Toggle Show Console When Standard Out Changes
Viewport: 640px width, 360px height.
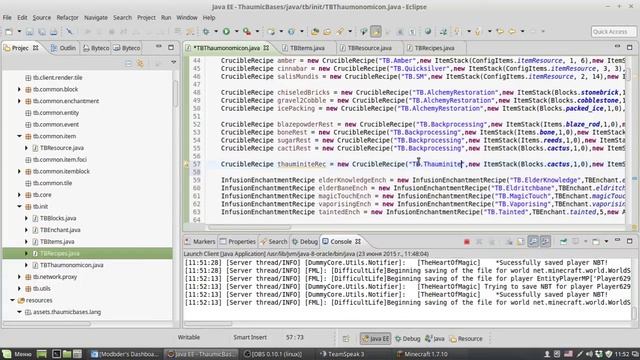coord(533,242)
